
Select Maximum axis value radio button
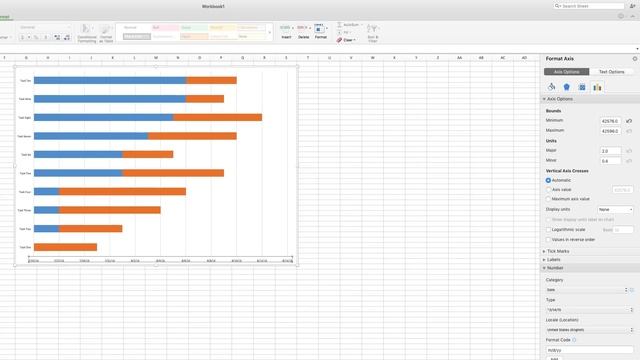(x=548, y=199)
